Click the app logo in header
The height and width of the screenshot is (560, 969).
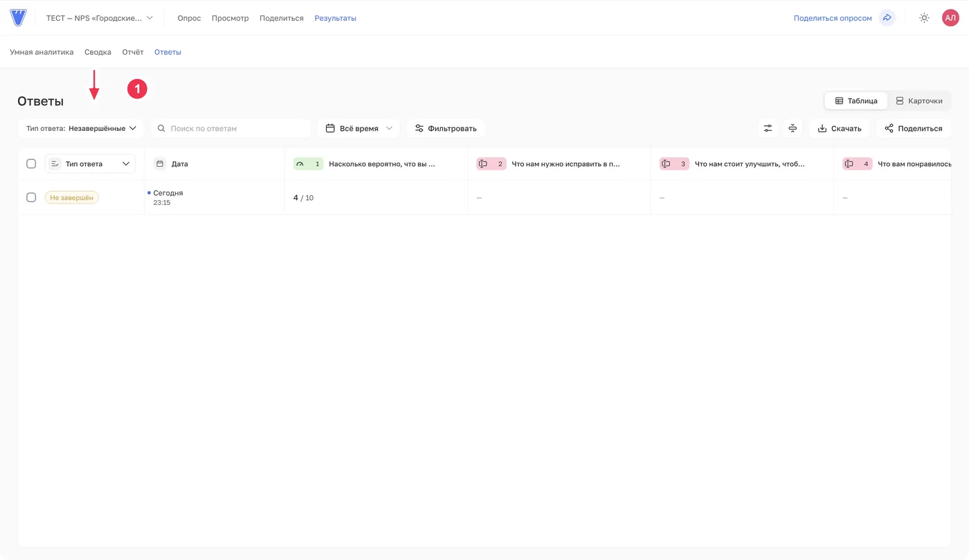pos(18,18)
